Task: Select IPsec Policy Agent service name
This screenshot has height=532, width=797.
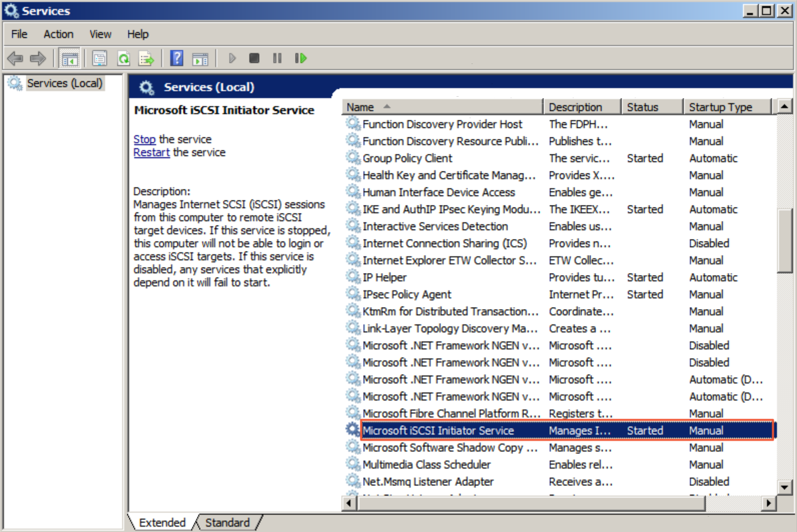Action: click(x=407, y=294)
